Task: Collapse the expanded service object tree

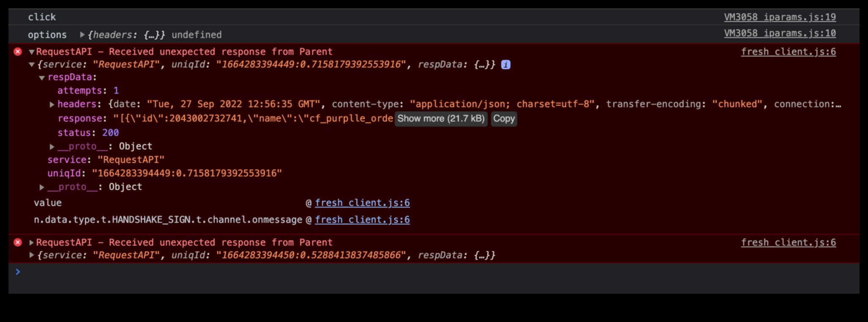Action: (x=32, y=65)
